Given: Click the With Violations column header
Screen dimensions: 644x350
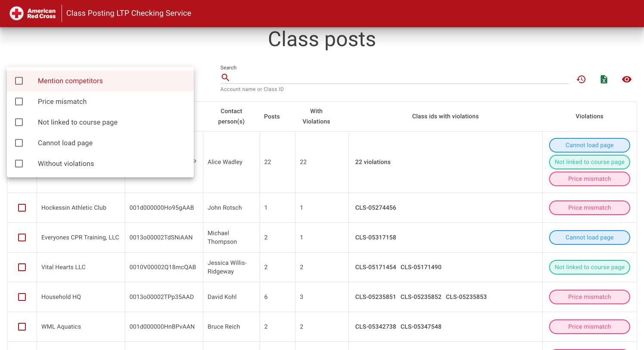Looking at the screenshot, I should pos(316,116).
